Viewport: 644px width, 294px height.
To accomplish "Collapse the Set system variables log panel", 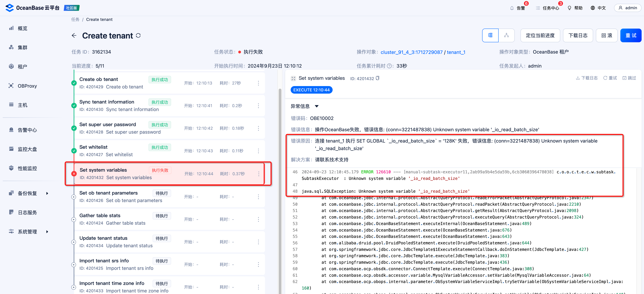I will tap(293, 78).
